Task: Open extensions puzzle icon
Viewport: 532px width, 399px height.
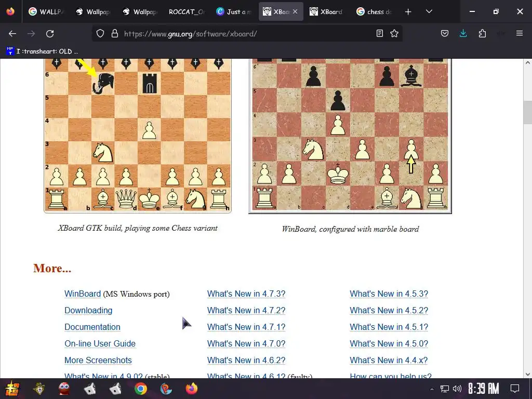Action: (x=482, y=34)
